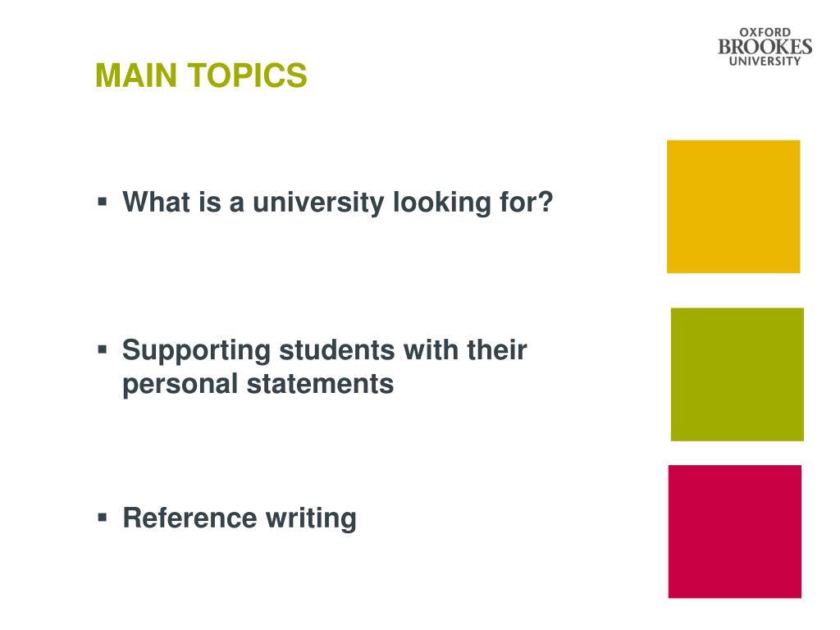Select the crimson red square

pos(735,532)
